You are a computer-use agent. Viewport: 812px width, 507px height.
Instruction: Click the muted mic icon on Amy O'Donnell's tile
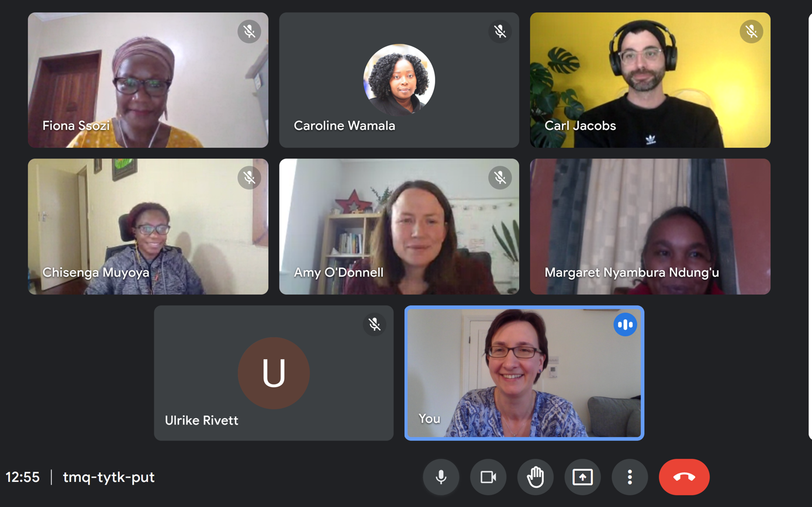(x=500, y=178)
